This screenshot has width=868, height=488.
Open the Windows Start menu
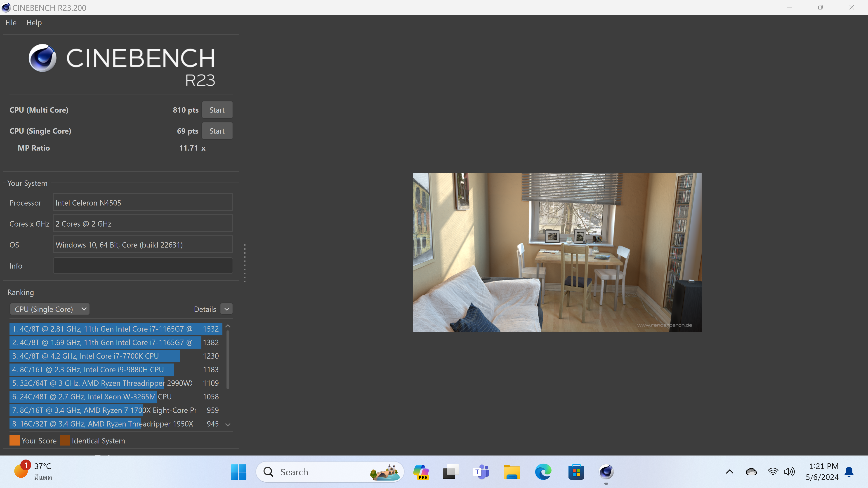coord(238,472)
